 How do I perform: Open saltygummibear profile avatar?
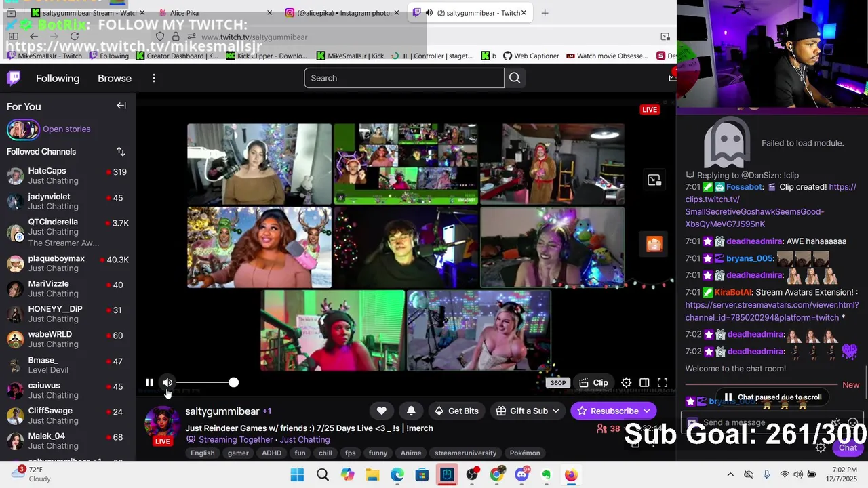pos(162,423)
